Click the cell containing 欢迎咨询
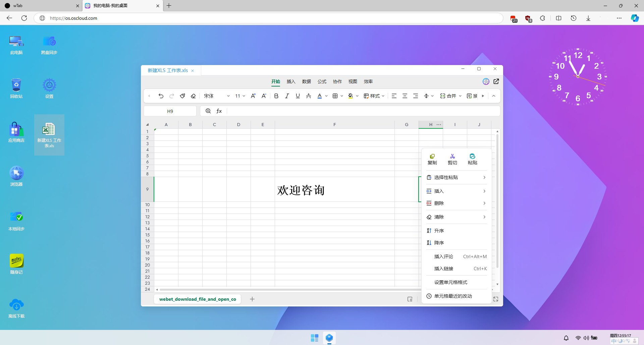This screenshot has width=644, height=345. click(334, 189)
